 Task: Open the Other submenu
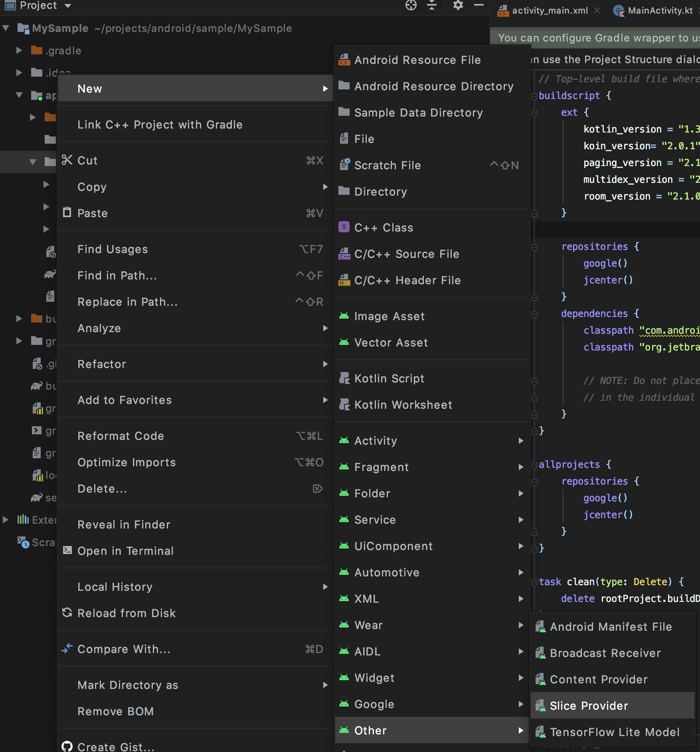[432, 730]
